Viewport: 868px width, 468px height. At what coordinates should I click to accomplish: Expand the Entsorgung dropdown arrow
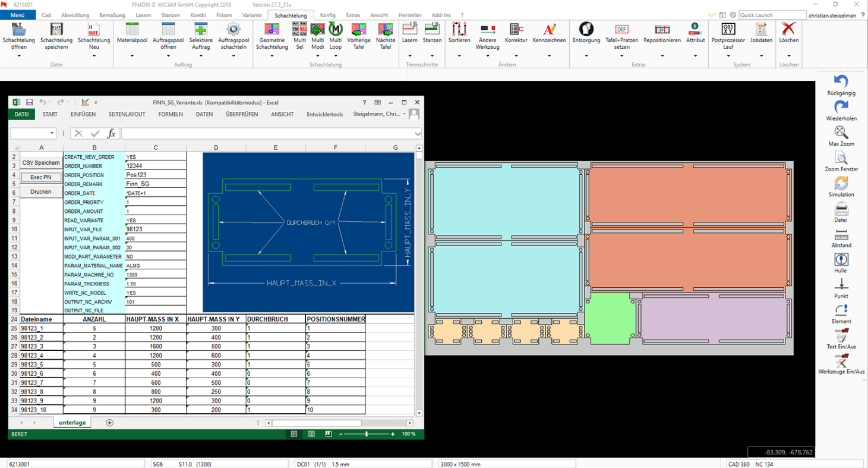(586, 56)
